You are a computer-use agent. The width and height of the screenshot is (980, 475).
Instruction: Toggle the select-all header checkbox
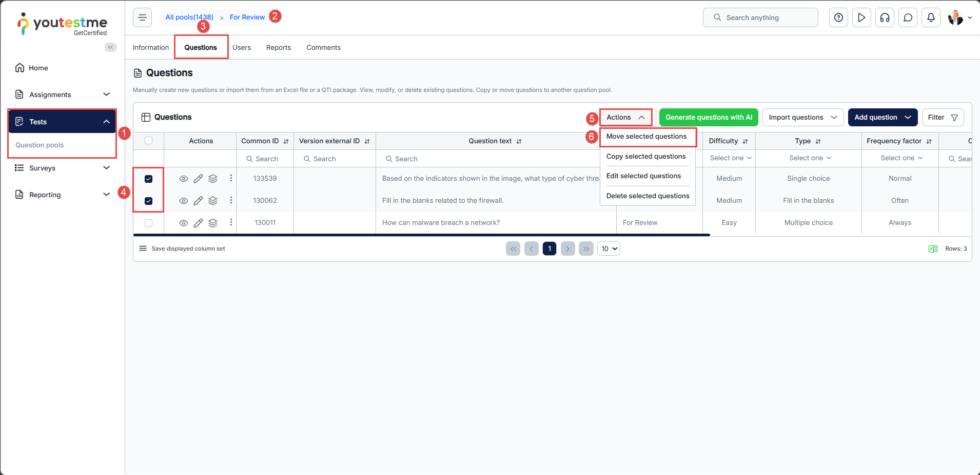(x=149, y=141)
